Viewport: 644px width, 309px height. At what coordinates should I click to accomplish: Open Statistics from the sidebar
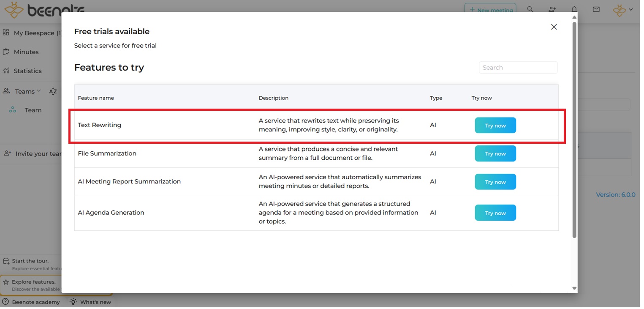27,71
